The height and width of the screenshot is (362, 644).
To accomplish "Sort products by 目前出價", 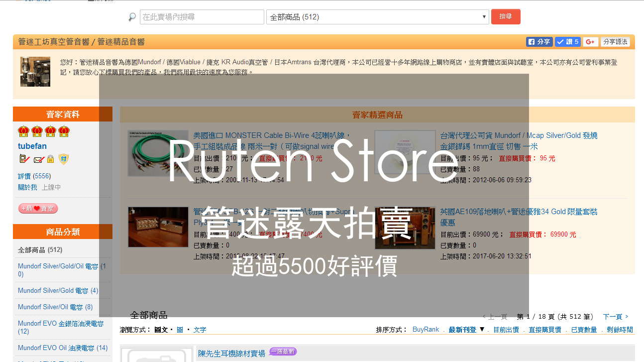I will [506, 330].
